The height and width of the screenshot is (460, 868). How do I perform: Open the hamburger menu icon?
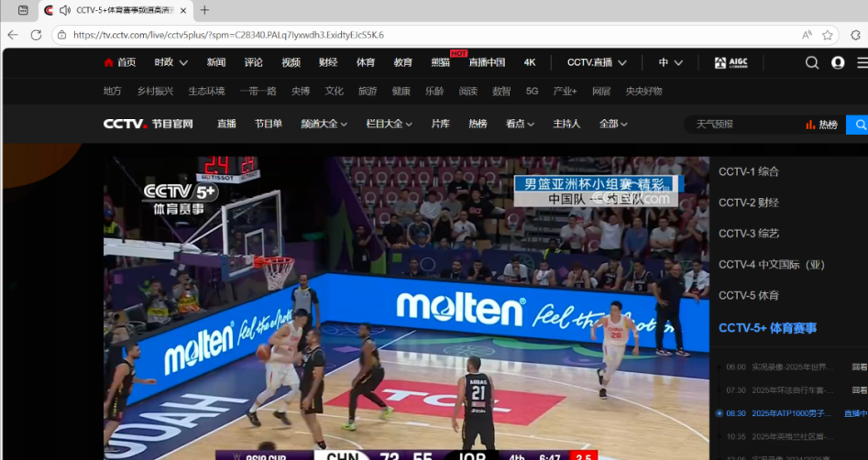pyautogui.click(x=863, y=62)
